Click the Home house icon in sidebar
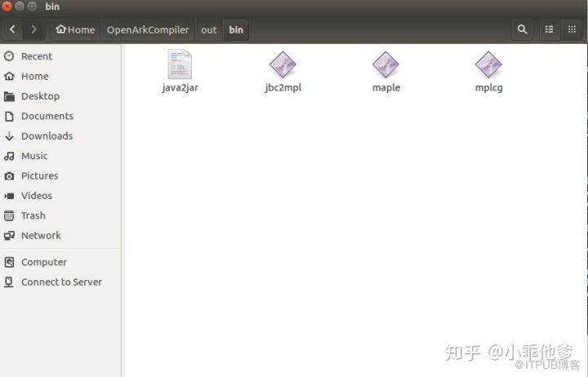 (x=9, y=76)
